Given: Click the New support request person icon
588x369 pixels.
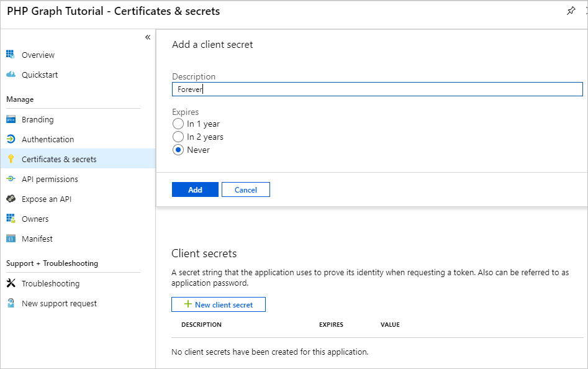Looking at the screenshot, I should click(x=11, y=303).
